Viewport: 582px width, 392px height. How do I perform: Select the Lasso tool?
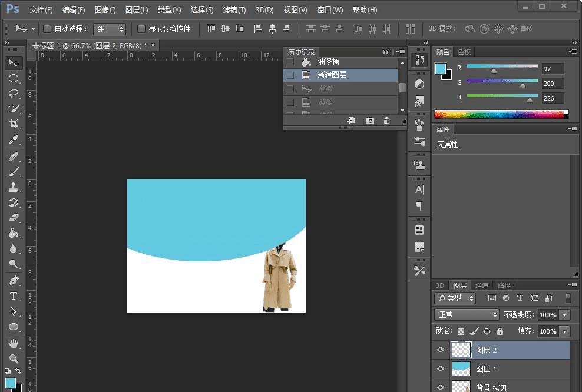click(13, 94)
